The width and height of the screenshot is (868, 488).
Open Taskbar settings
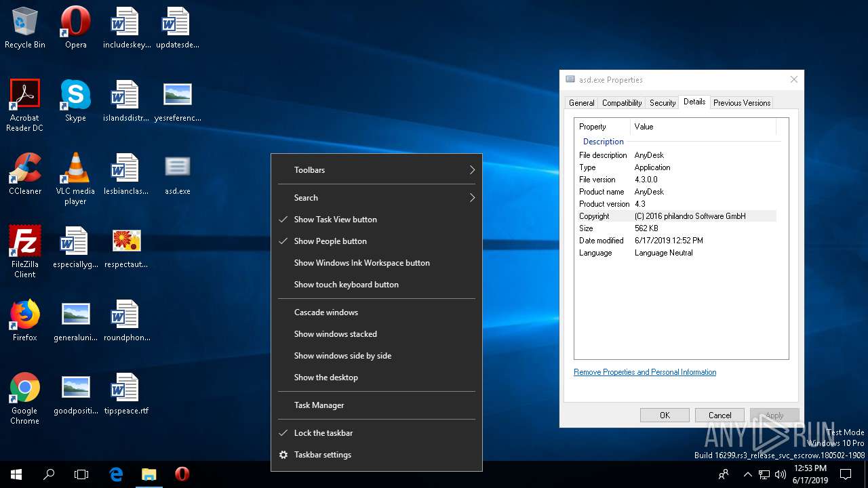tap(376, 455)
